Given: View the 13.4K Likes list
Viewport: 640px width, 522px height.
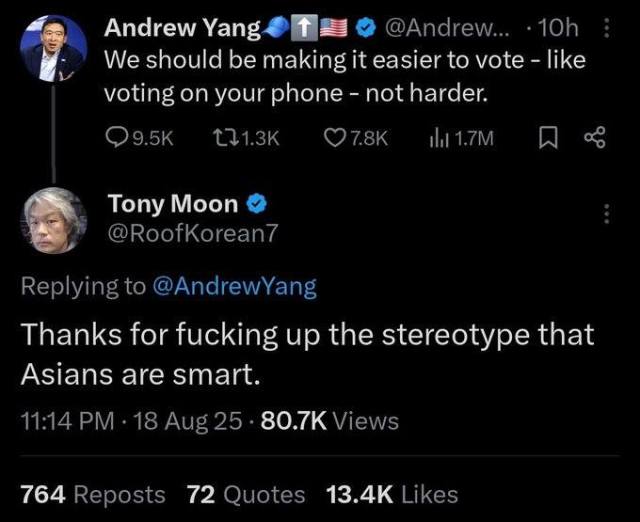Looking at the screenshot, I should click(392, 494).
